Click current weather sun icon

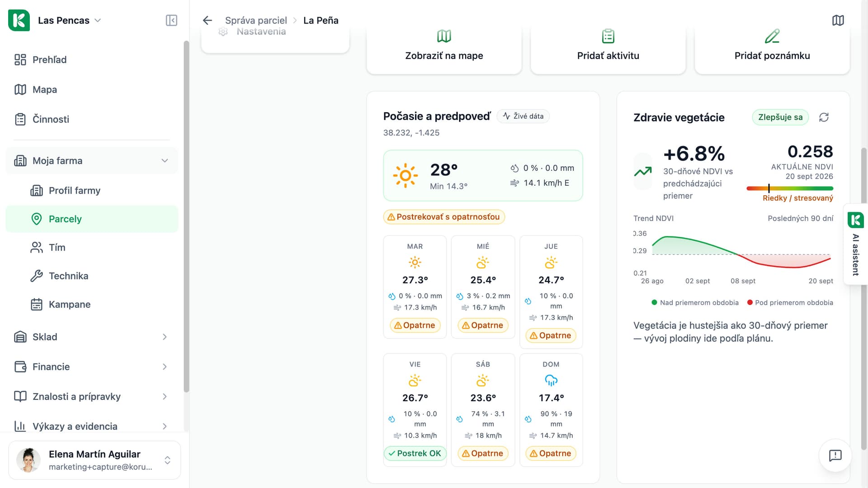[x=405, y=175]
